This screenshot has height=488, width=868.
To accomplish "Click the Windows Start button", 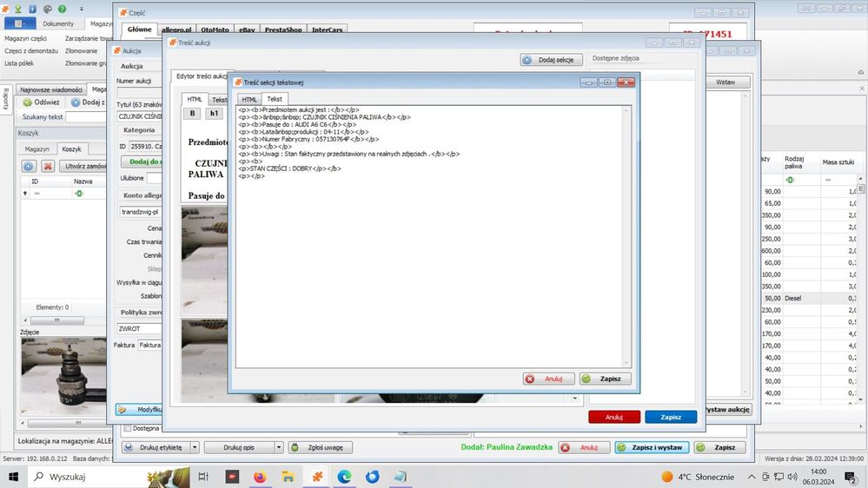I will (13, 477).
